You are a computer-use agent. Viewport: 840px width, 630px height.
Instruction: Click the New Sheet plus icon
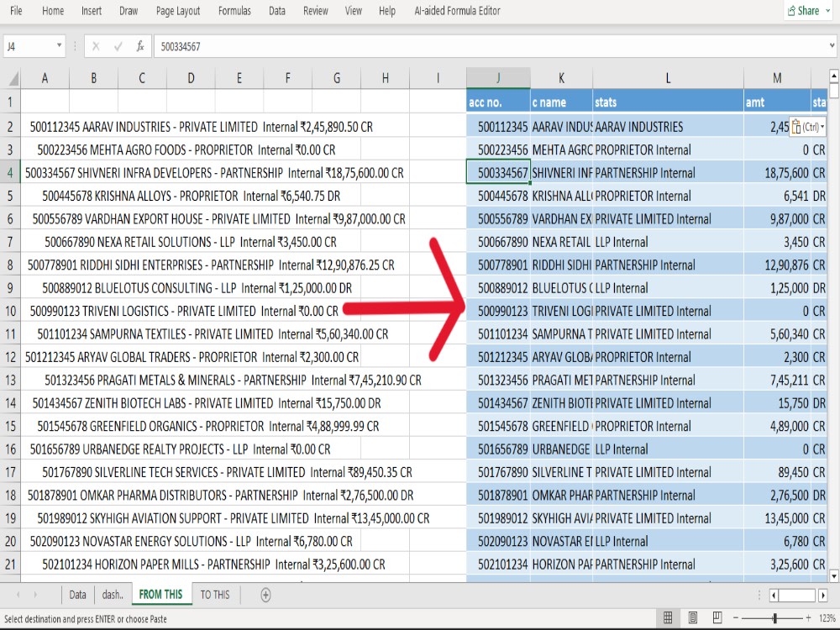[x=265, y=595]
